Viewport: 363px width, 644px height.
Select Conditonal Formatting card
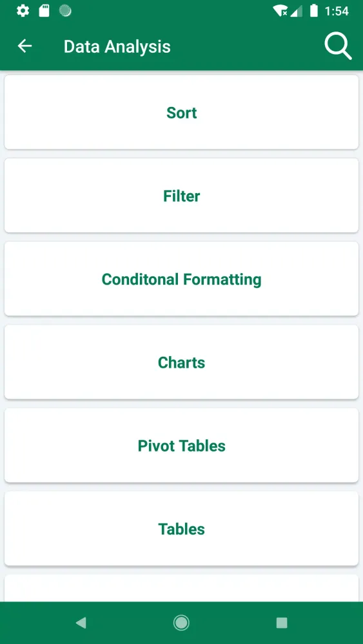click(x=181, y=279)
